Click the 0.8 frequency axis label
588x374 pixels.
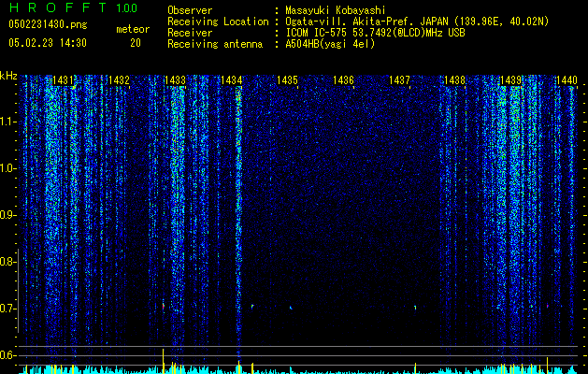tap(7, 262)
